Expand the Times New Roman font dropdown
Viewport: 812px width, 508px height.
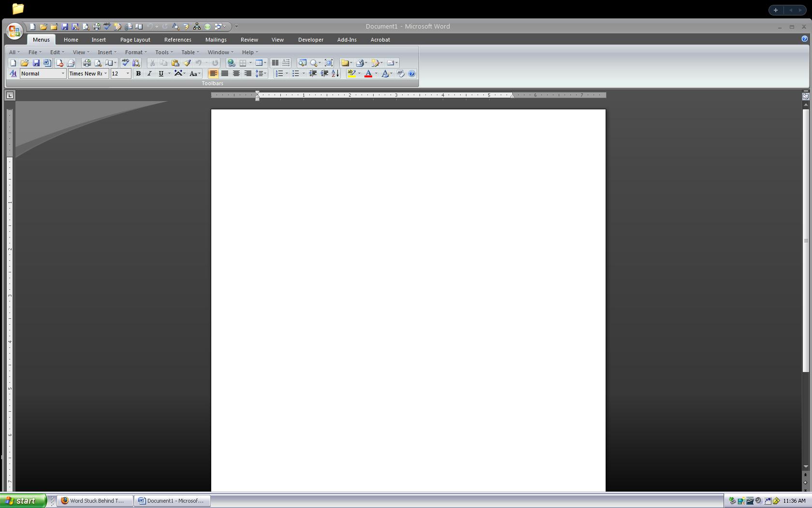[105, 74]
